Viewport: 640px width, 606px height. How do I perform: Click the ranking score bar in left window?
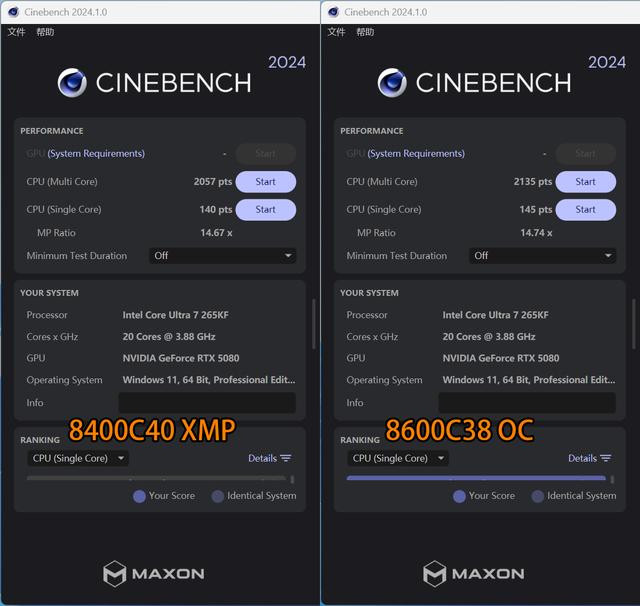tap(156, 478)
